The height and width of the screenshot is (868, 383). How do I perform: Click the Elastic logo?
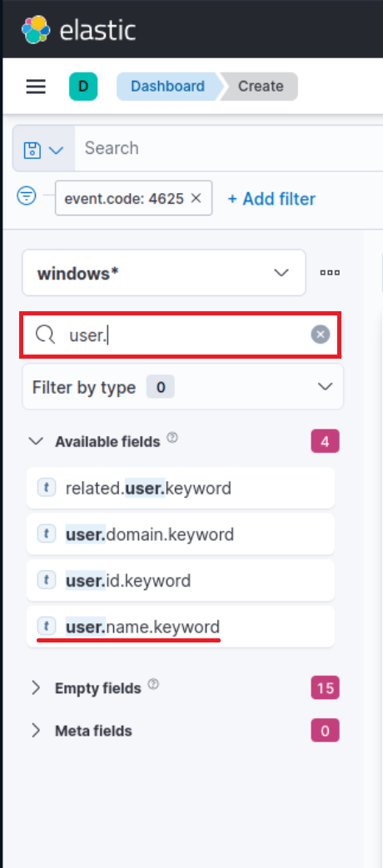[78, 29]
